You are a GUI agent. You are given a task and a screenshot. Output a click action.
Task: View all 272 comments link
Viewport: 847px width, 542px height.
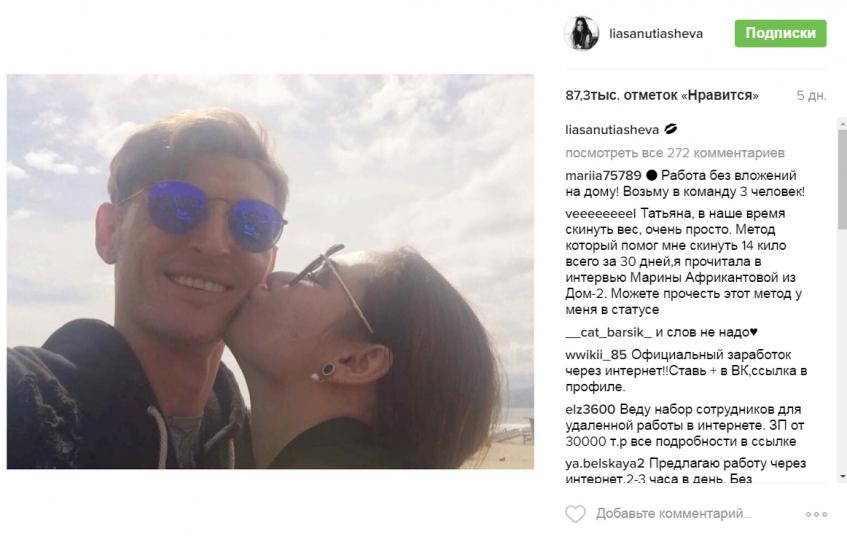tap(675, 153)
